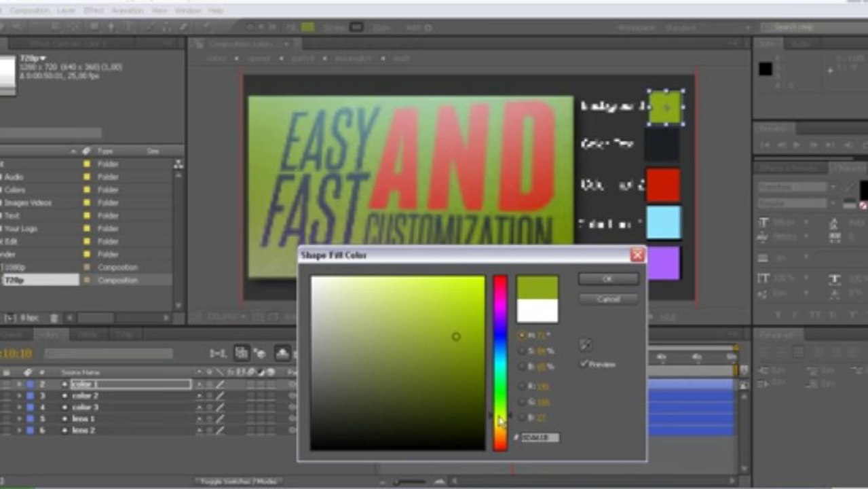Select the green background color square in composition
This screenshot has height=489, width=868.
click(665, 107)
